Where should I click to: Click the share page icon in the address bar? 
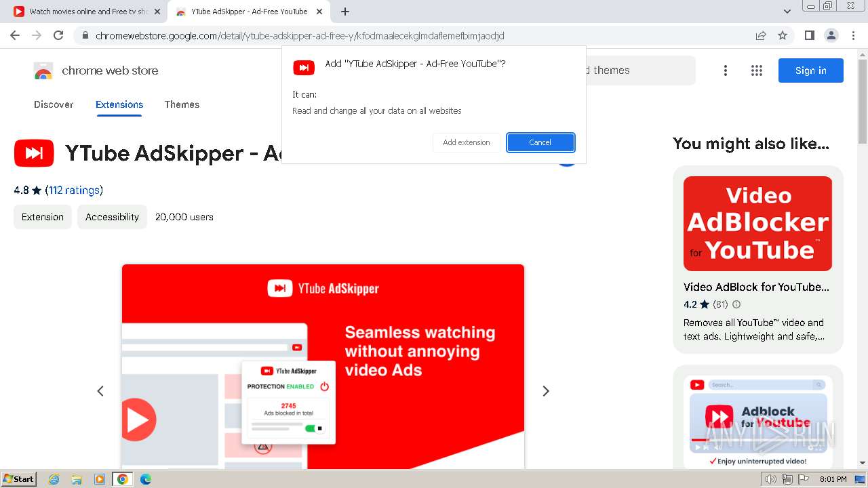761,35
